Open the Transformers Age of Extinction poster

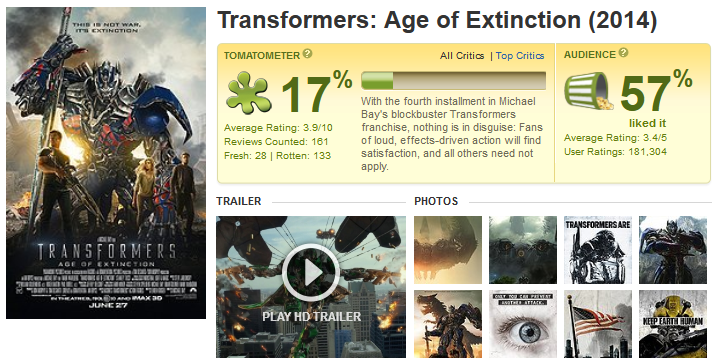pos(106,163)
